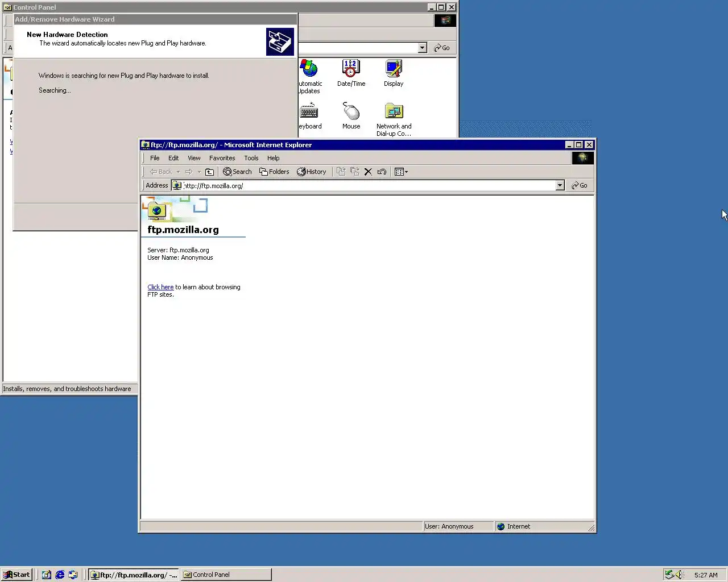Follow the 'Click here' FTP help link
This screenshot has height=582, width=728.
[160, 287]
